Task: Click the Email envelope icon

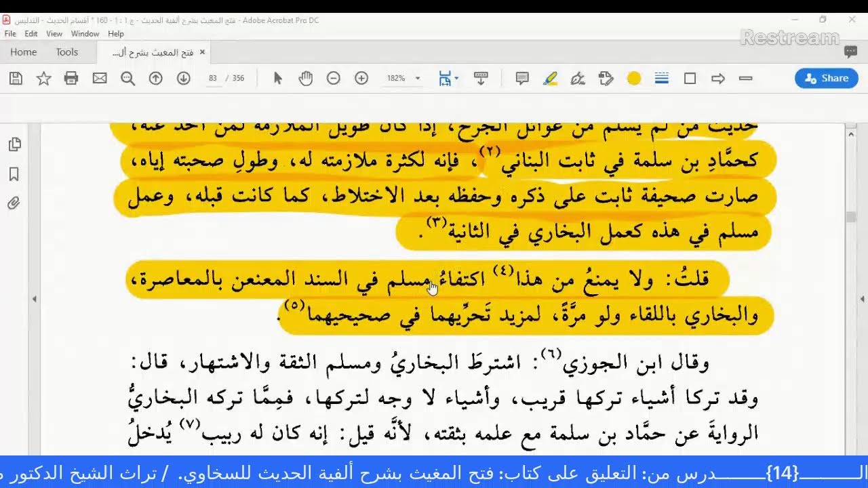Action: [100, 79]
